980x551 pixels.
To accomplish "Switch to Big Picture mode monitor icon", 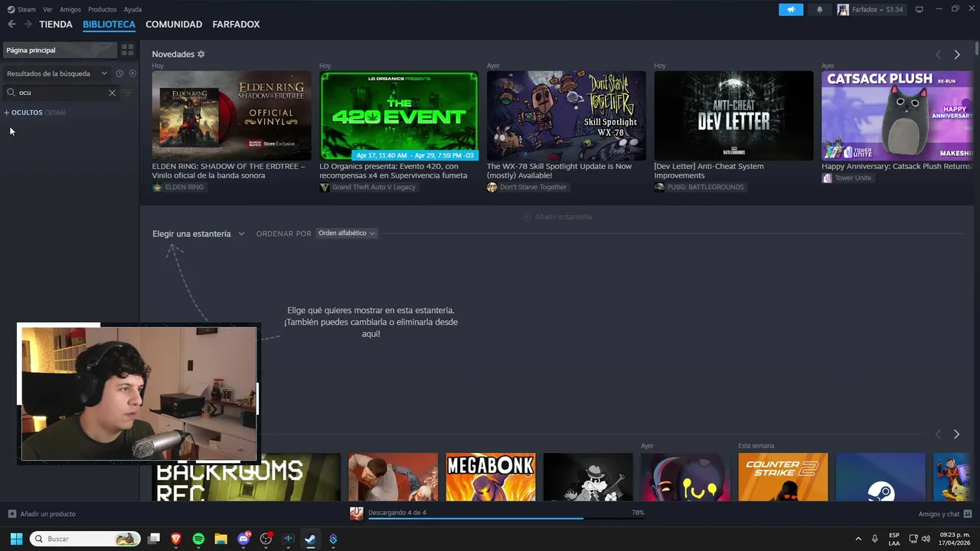I will click(919, 9).
